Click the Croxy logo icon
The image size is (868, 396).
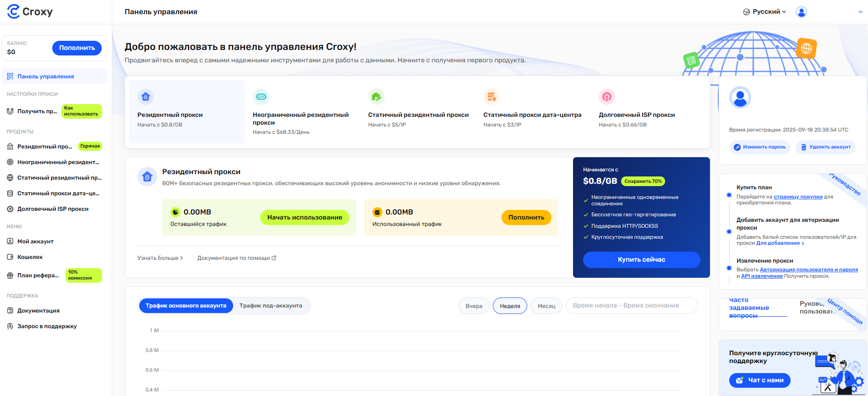pos(14,11)
